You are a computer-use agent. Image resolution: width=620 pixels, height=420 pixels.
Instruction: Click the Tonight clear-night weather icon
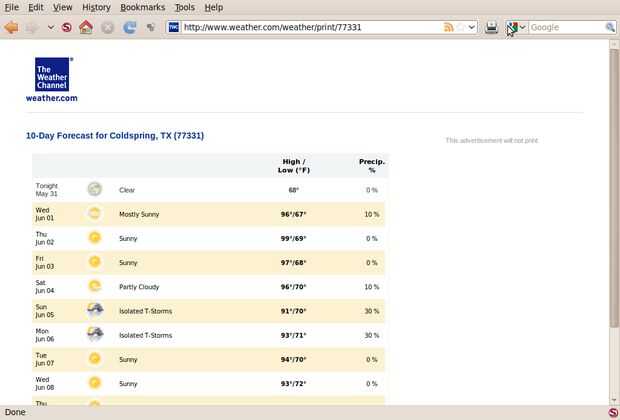click(95, 189)
